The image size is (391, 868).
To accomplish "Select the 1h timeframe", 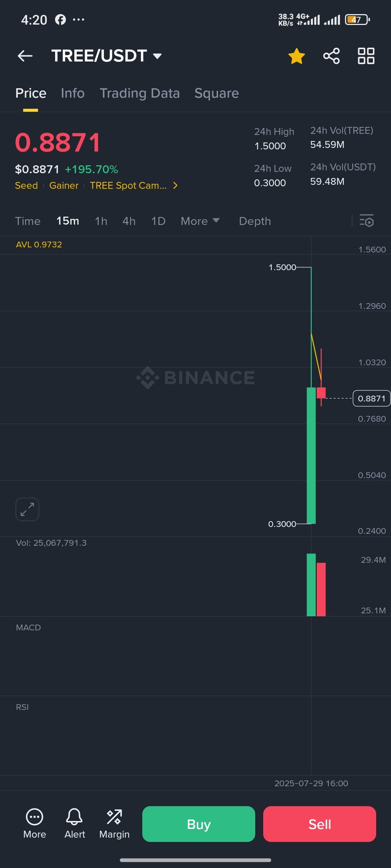I will click(101, 221).
